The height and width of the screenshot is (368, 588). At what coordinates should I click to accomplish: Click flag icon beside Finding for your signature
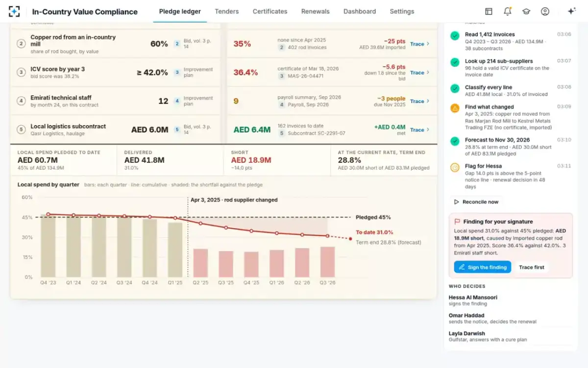click(x=457, y=222)
